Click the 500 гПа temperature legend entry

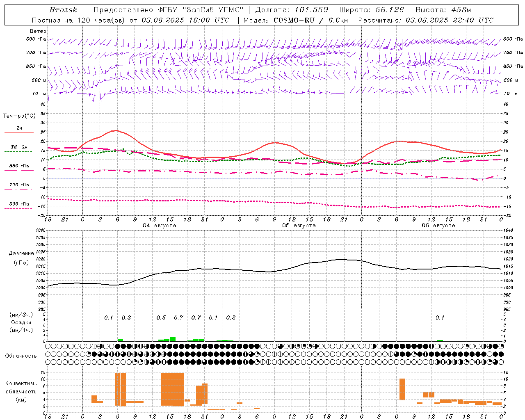tap(19, 203)
